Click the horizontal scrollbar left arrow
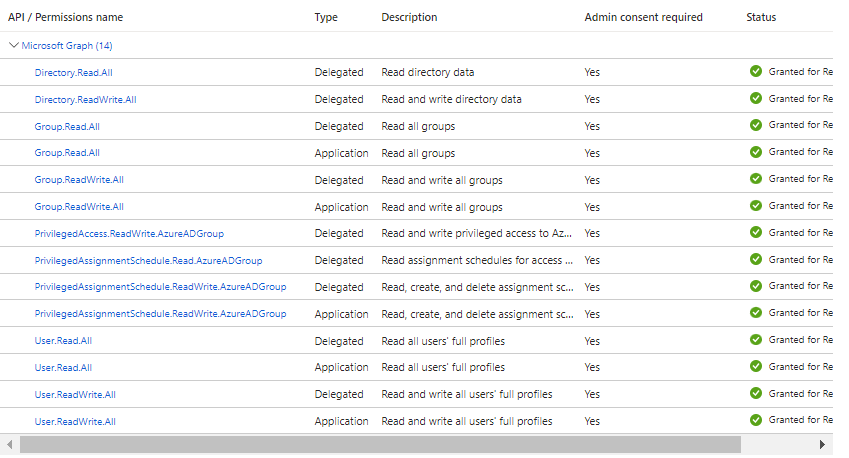This screenshot has height=458, width=849. pyautogui.click(x=9, y=444)
